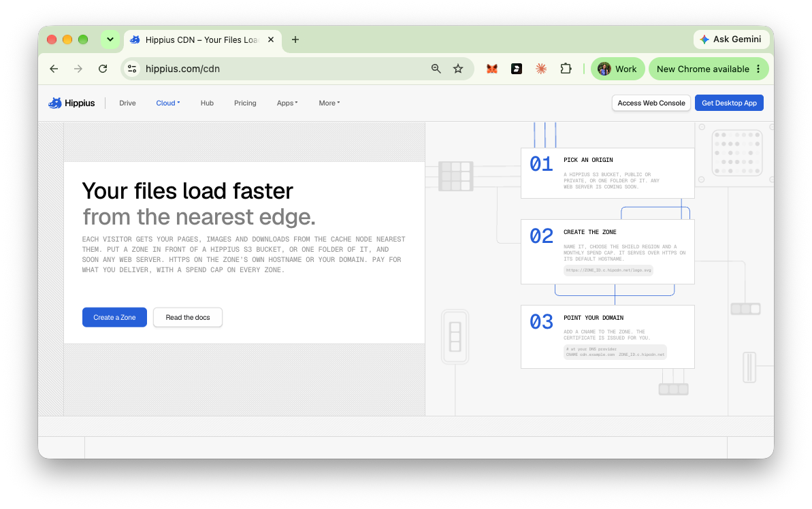
Task: Expand the tab search chevron
Action: [x=110, y=39]
